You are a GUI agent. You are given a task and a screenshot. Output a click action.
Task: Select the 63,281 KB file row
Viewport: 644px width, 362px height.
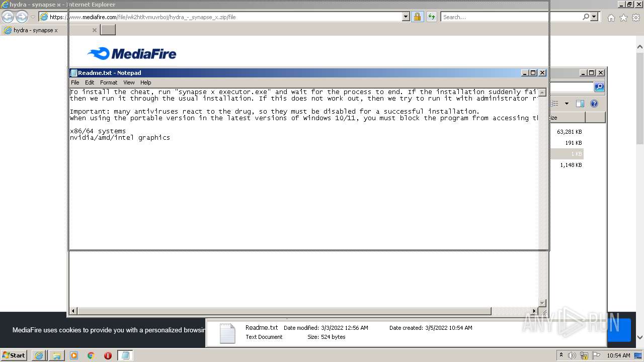(568, 132)
